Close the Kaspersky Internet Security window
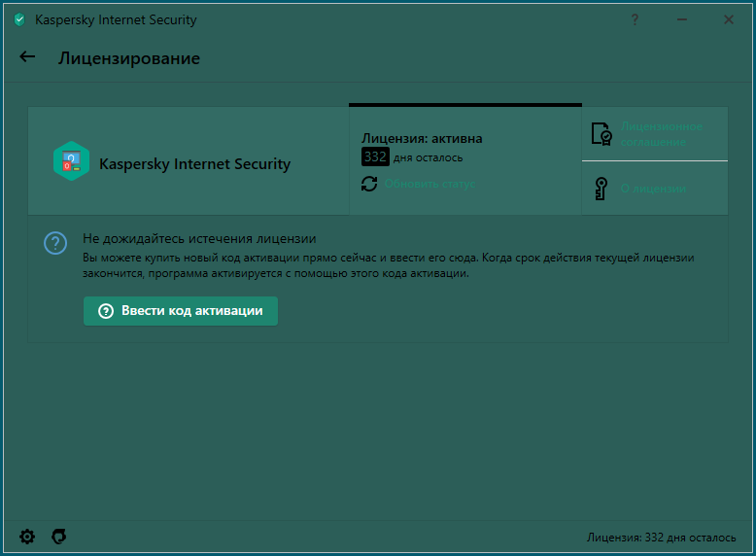The height and width of the screenshot is (556, 756). point(729,19)
